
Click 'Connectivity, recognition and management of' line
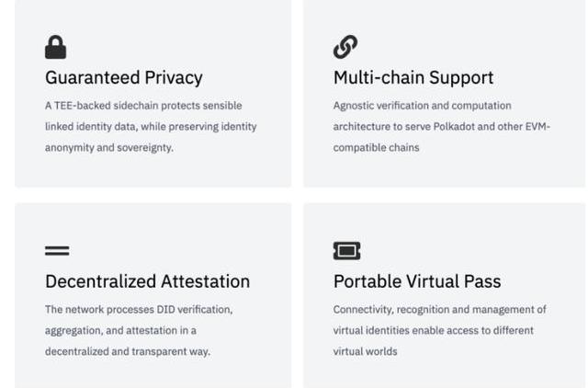(439, 310)
